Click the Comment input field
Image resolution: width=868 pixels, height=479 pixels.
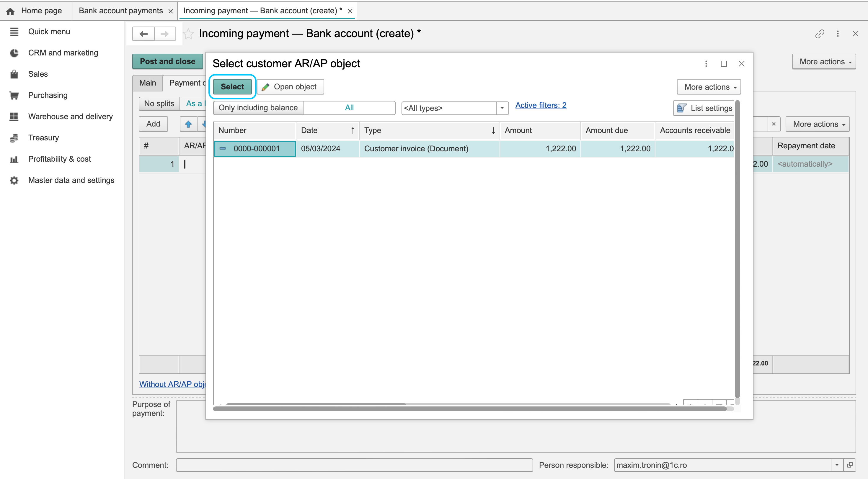point(354,465)
